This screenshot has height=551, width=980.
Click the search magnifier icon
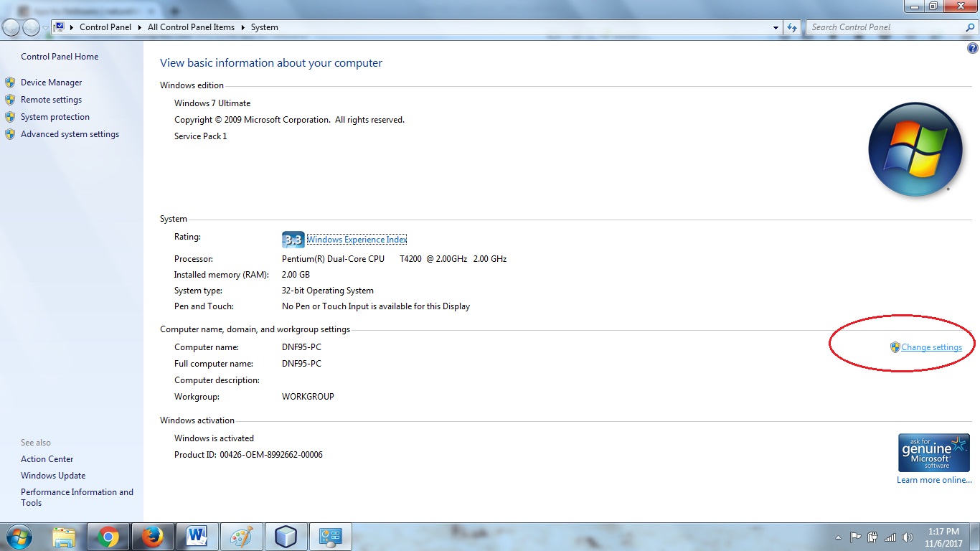click(x=970, y=27)
